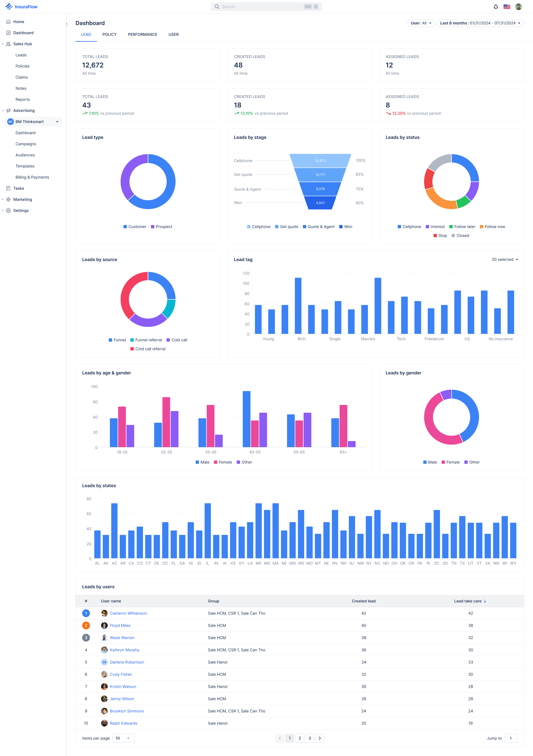Click the Sales Hub people icon
Screen dimensions: 533x756
8,44
